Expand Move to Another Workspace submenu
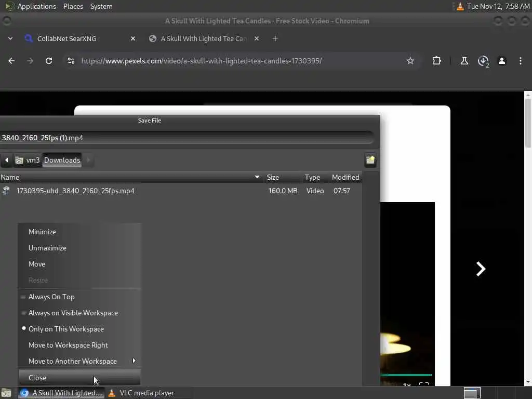 coord(79,362)
